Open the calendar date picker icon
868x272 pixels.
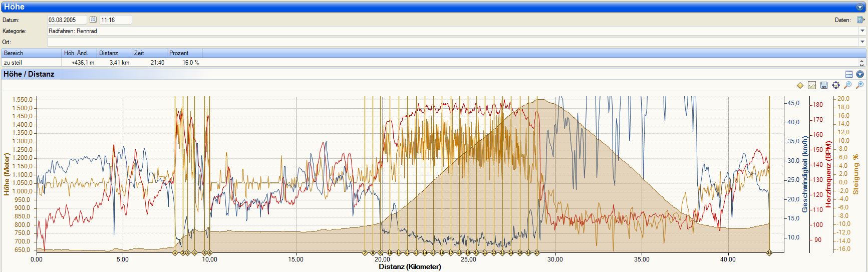click(x=93, y=20)
